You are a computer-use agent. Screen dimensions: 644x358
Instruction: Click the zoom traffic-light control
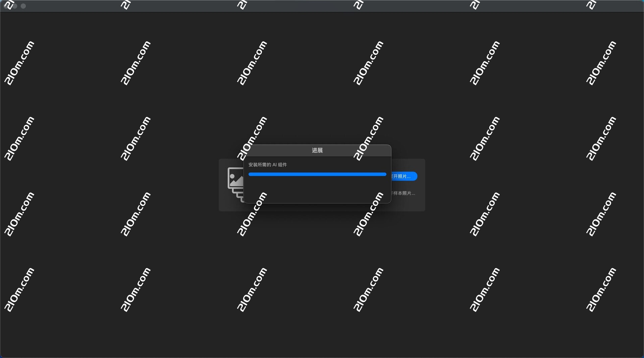23,6
